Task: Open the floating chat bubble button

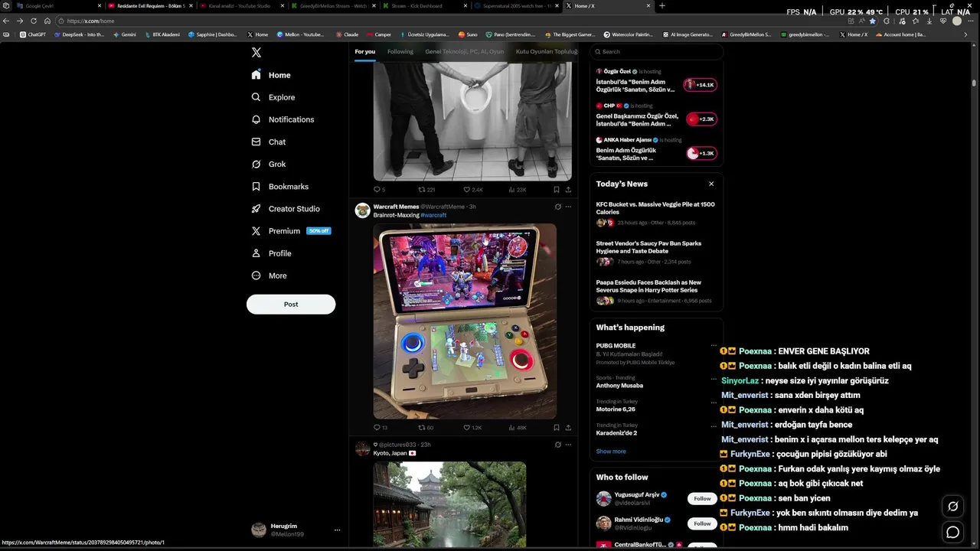Action: (x=952, y=532)
